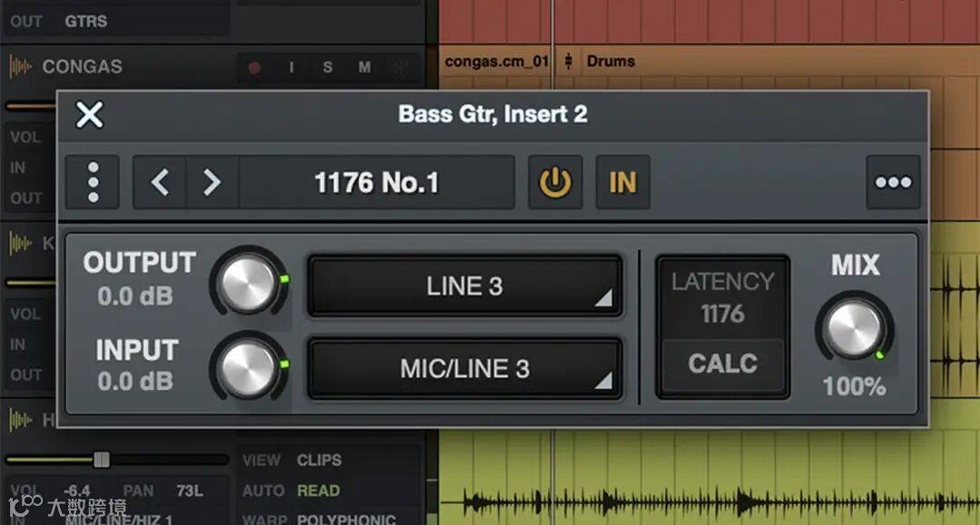Click the 1176 No.1 plugin name field
980x525 pixels.
coord(377,182)
